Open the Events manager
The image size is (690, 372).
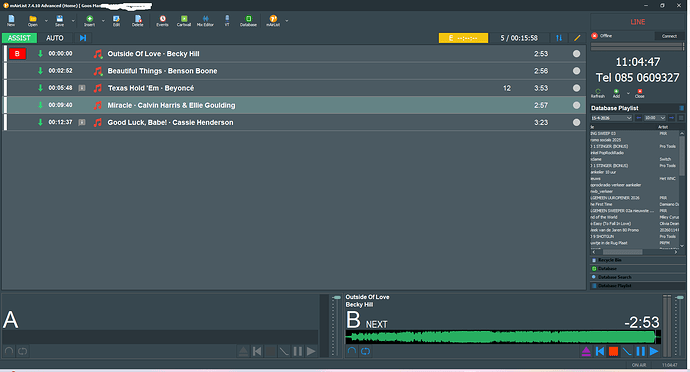(162, 20)
